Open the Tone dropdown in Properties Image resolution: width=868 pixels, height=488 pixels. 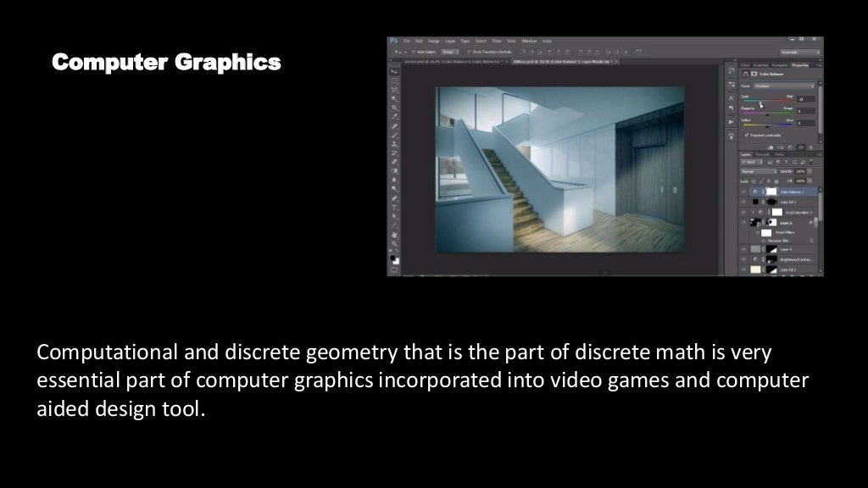[783, 86]
